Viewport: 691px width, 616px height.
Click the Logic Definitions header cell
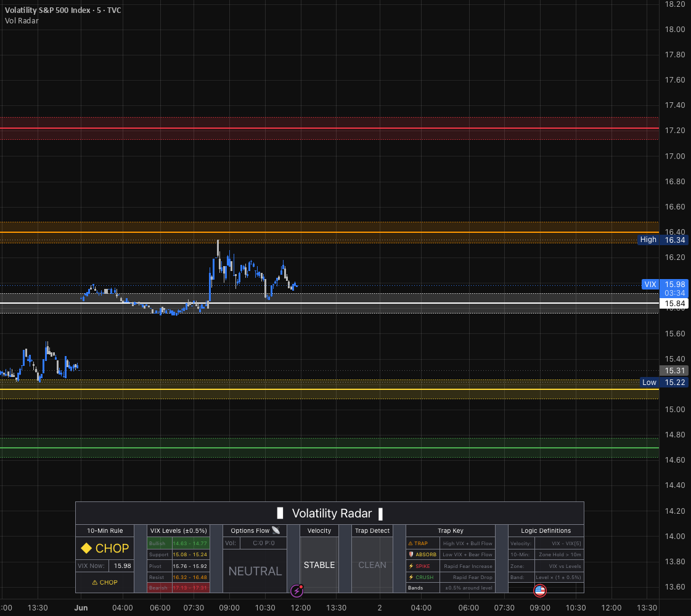pos(546,530)
